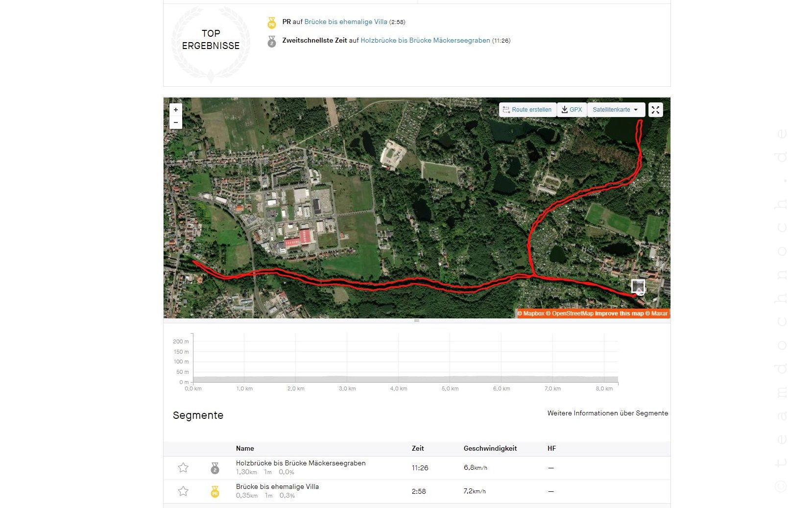Click the silver second-place medal in Top Ergebnisse
Viewport: 812px width, 508px height.
click(x=272, y=42)
